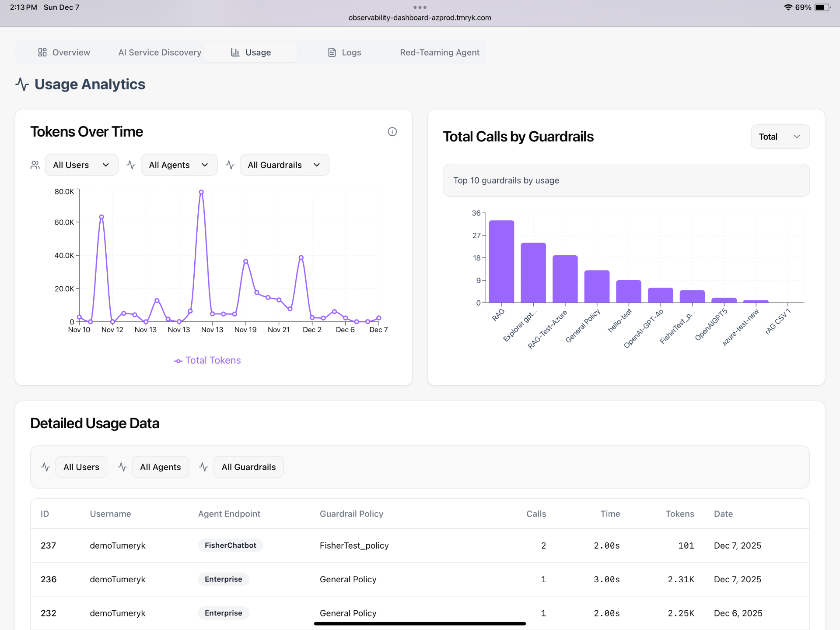Click the Usage Analytics pulse icon
This screenshot has width=840, height=630.
[x=22, y=84]
